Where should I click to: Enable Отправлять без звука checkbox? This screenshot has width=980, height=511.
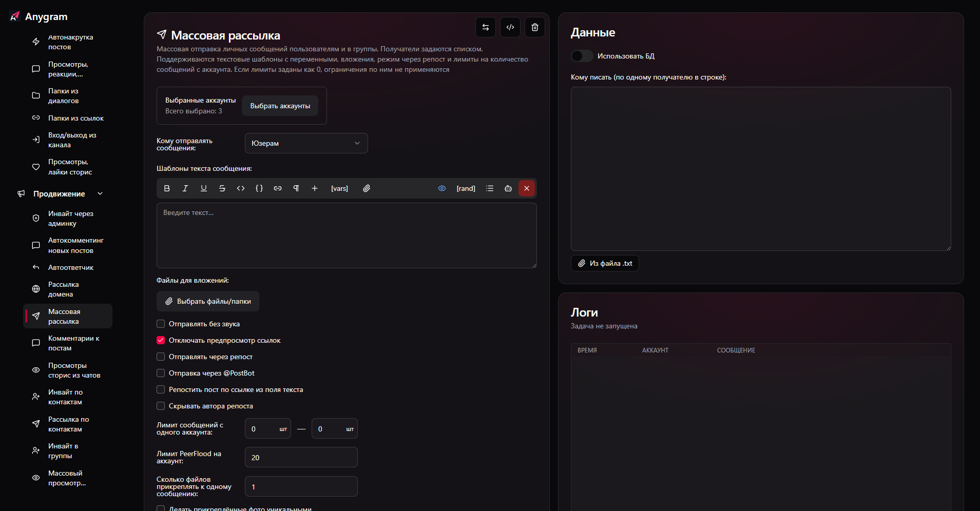coord(161,324)
